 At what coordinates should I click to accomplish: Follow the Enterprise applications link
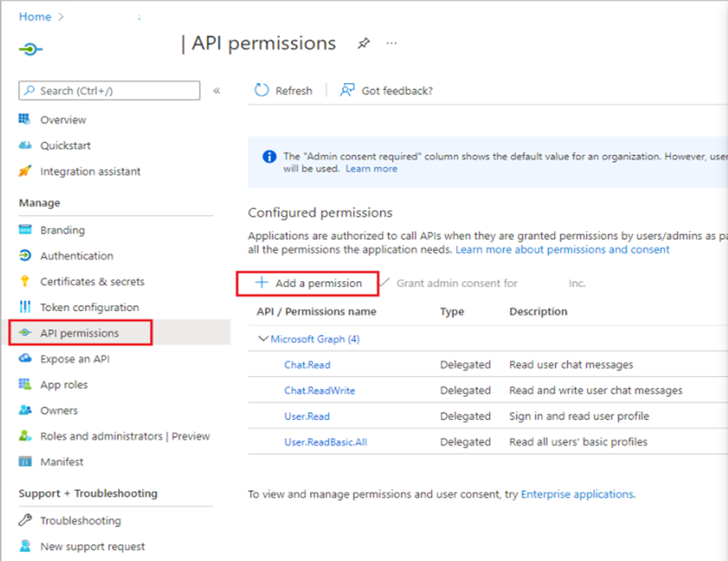(x=577, y=494)
